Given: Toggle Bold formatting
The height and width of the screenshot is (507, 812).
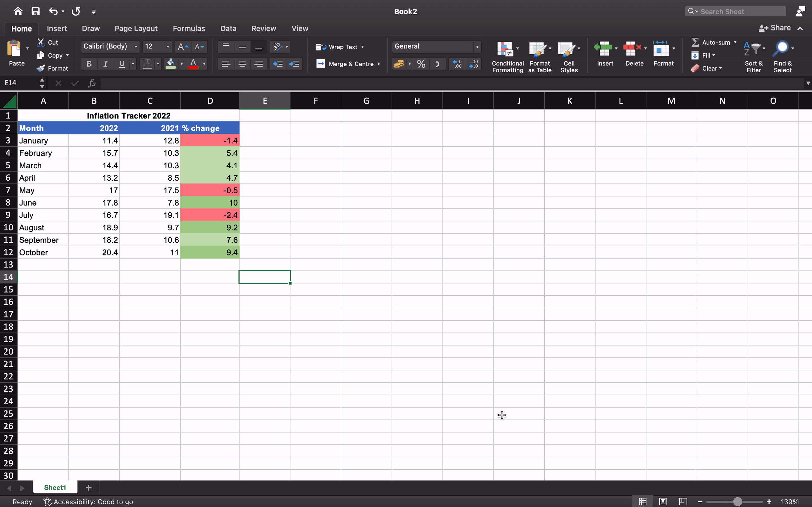Looking at the screenshot, I should pyautogui.click(x=89, y=64).
